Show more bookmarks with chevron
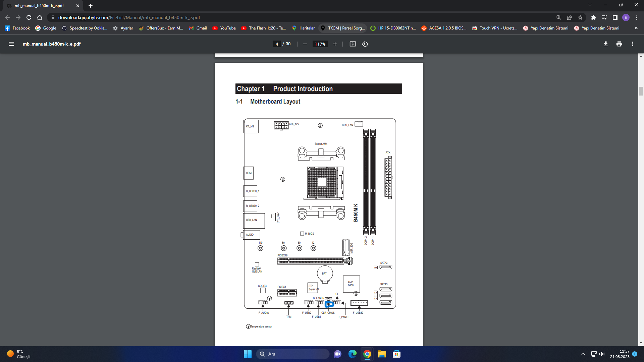The width and height of the screenshot is (644, 362). click(x=636, y=28)
